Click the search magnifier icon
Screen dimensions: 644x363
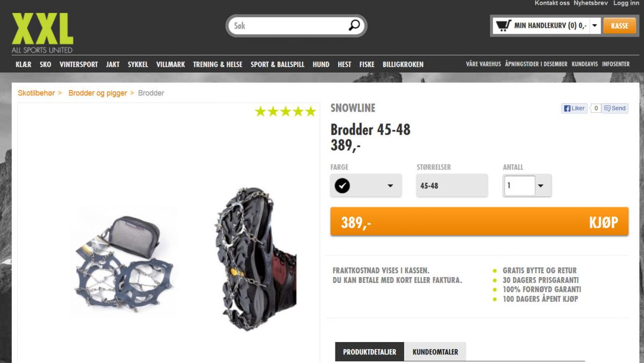354,25
